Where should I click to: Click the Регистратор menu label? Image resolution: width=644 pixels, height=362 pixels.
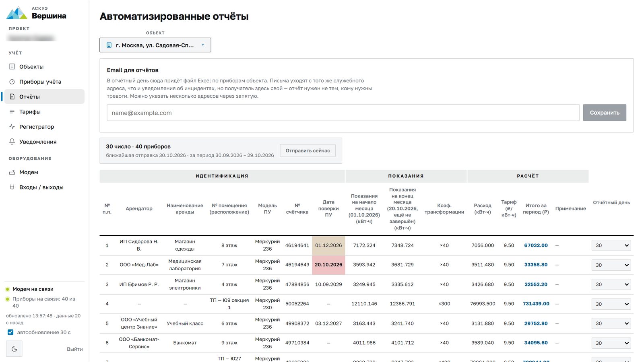37,127
